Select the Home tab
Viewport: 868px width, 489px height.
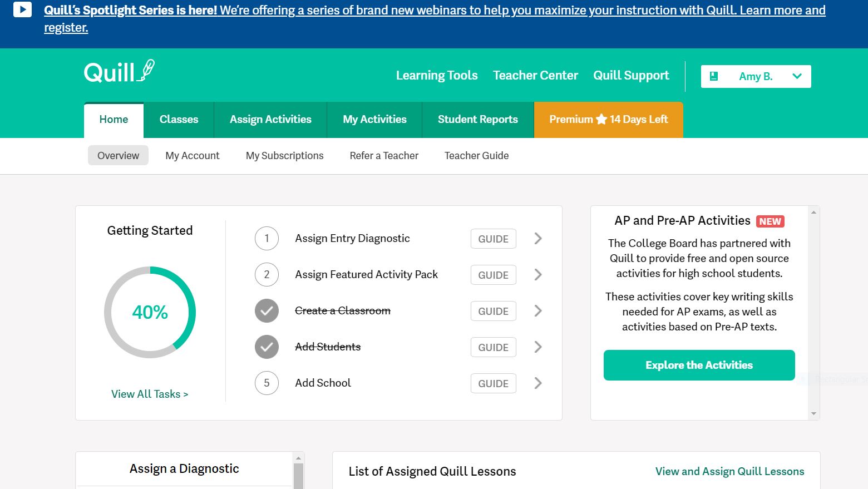click(114, 120)
